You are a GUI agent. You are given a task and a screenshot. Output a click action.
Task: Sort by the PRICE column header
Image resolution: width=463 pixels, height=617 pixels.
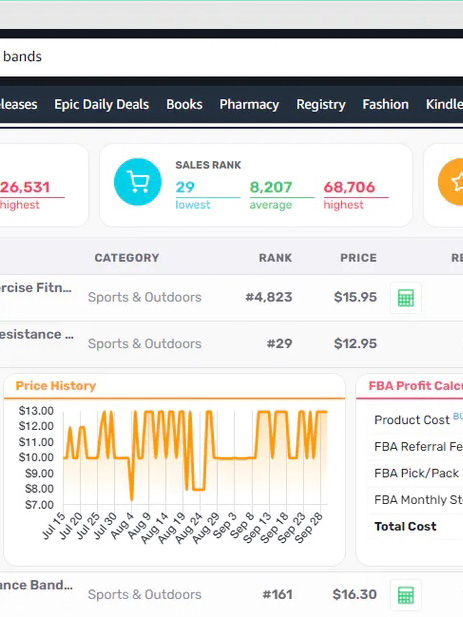[x=358, y=258]
